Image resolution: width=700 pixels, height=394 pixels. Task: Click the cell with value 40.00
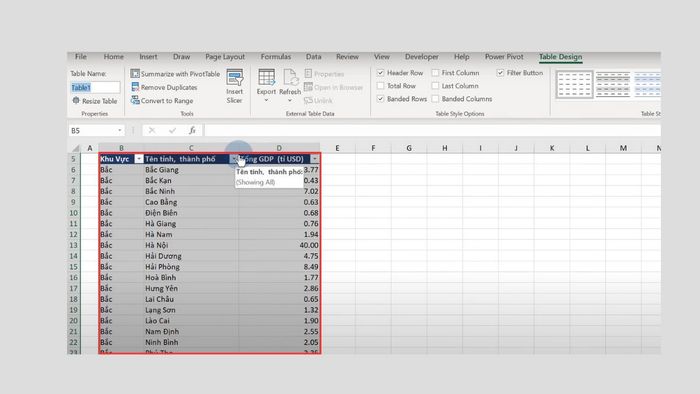[x=279, y=245]
